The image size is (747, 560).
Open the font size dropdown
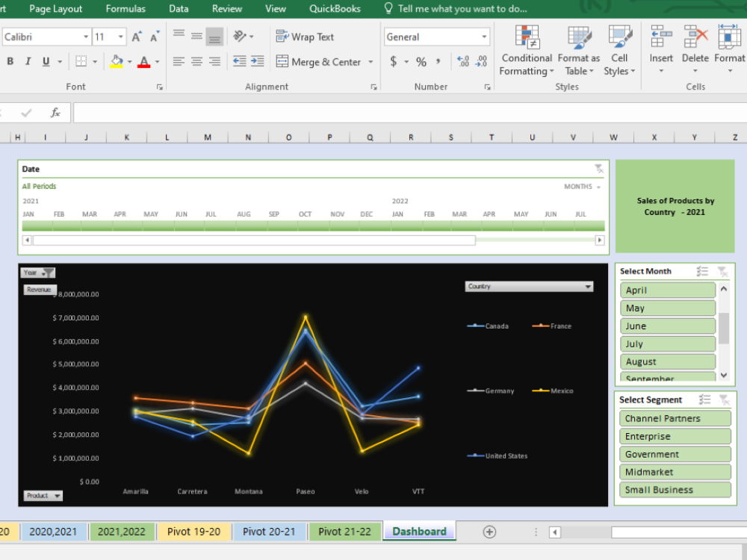pyautogui.click(x=121, y=37)
